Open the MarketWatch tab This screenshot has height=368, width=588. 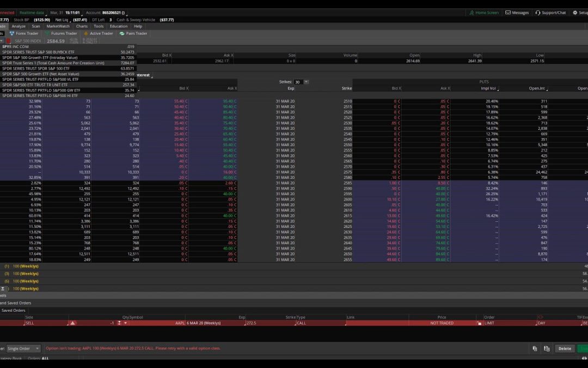coord(58,26)
